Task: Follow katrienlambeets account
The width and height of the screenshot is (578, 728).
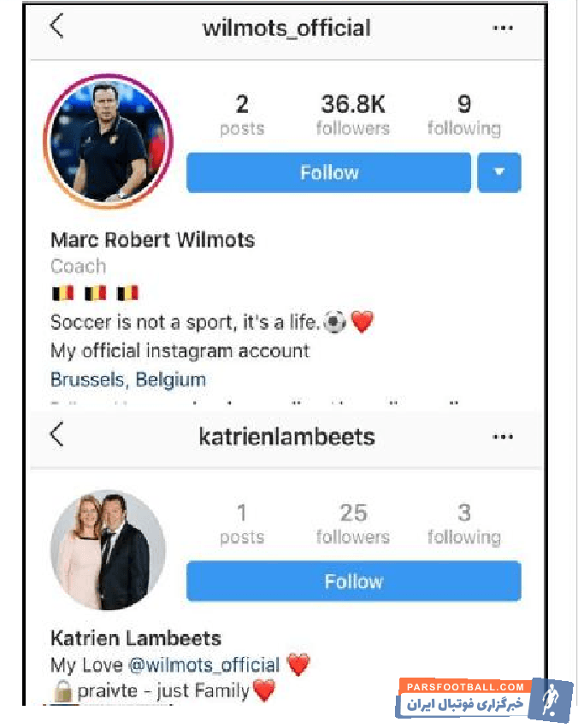Action: pyautogui.click(x=354, y=581)
